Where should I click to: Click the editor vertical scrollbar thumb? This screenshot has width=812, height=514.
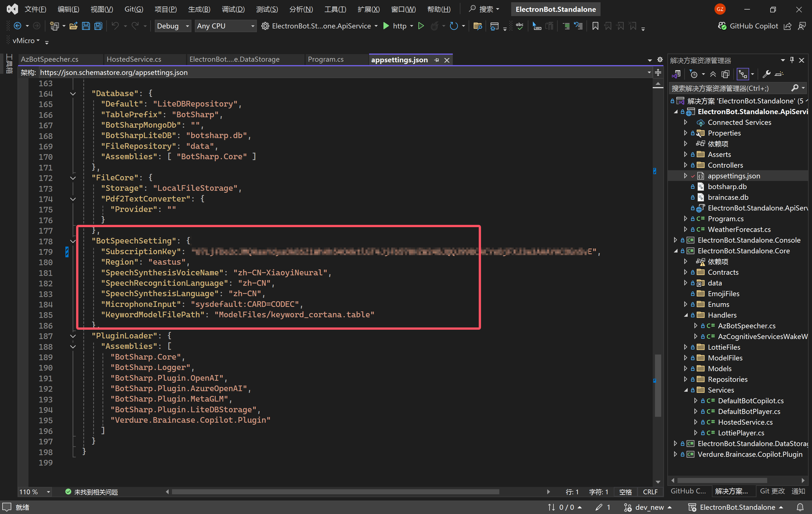pyautogui.click(x=658, y=385)
